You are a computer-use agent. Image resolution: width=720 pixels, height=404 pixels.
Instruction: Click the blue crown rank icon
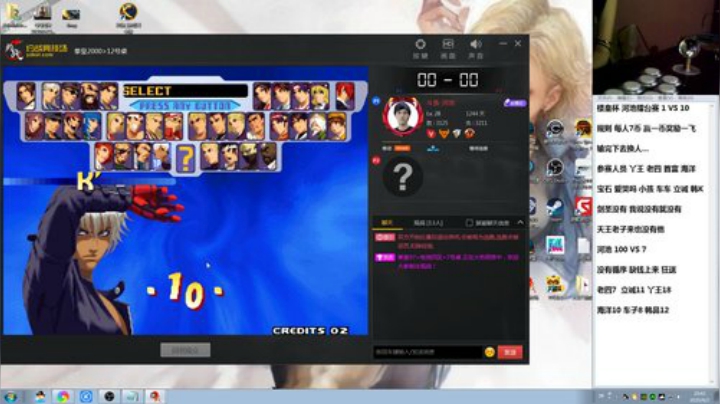(433, 148)
